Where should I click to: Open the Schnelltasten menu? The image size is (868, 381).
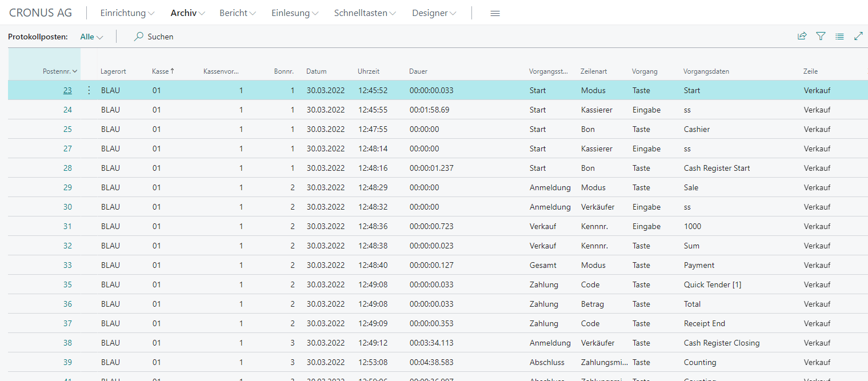[365, 13]
